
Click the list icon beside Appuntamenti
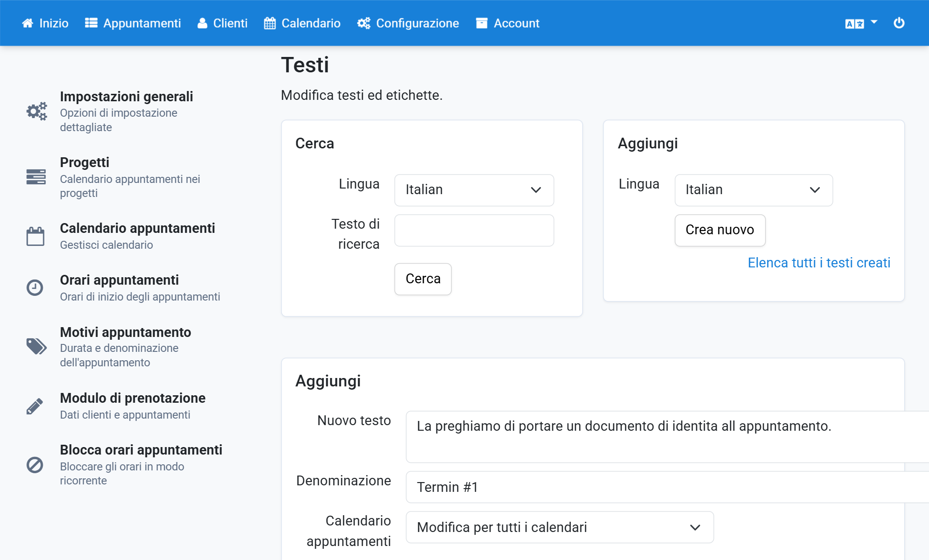point(91,23)
